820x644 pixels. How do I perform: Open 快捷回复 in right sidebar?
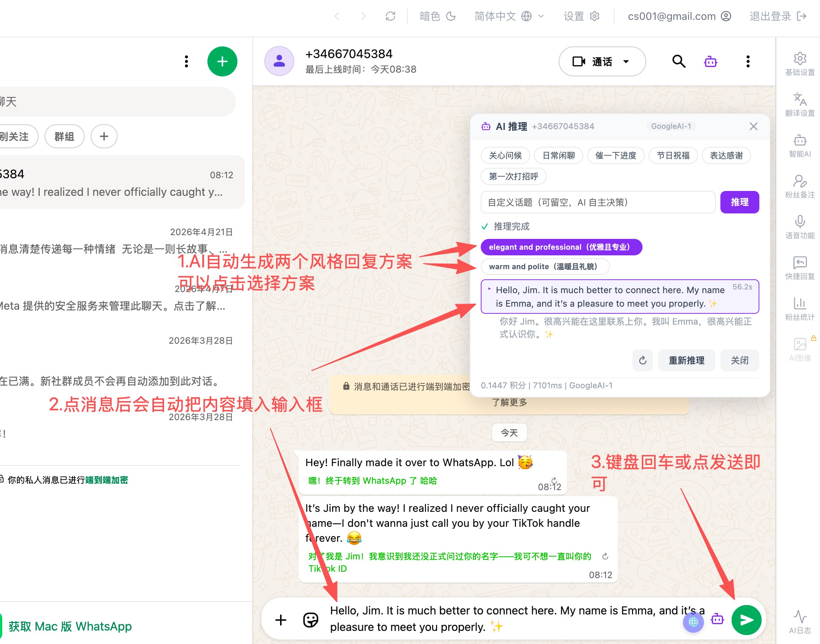(x=800, y=268)
